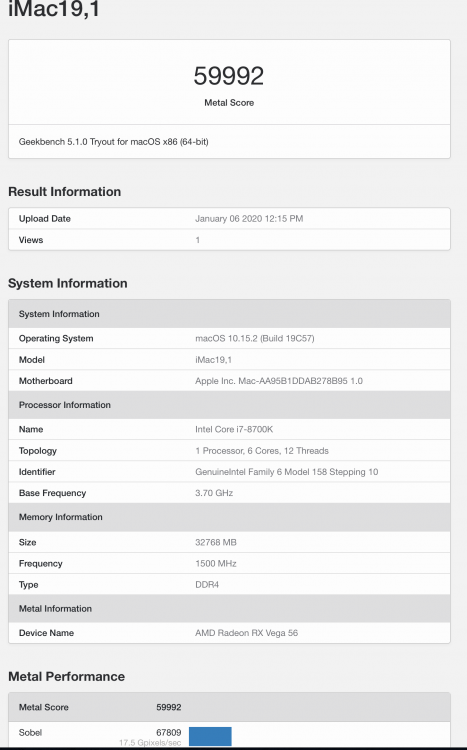Image resolution: width=467 pixels, height=750 pixels.
Task: Select the memory Size label
Action: coord(27,542)
